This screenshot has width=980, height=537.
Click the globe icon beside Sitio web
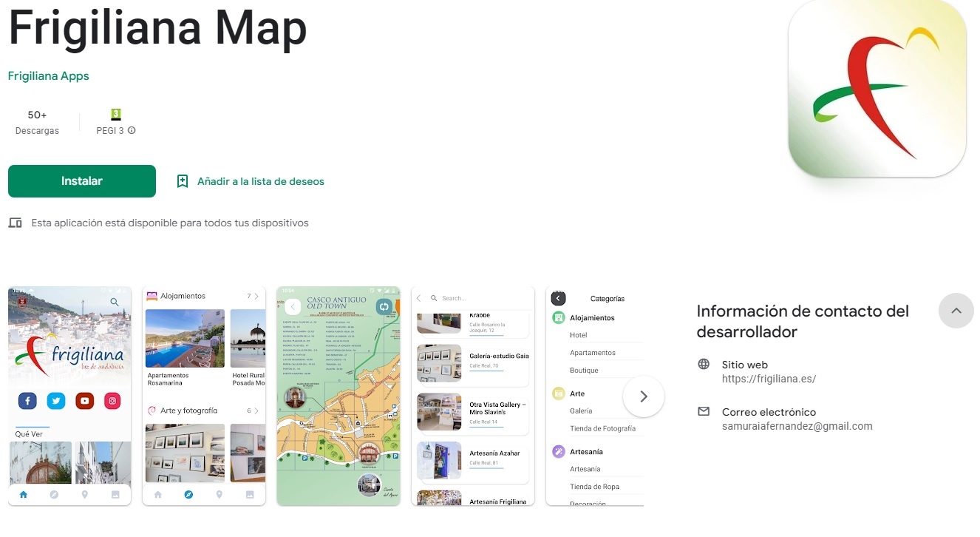(x=704, y=365)
